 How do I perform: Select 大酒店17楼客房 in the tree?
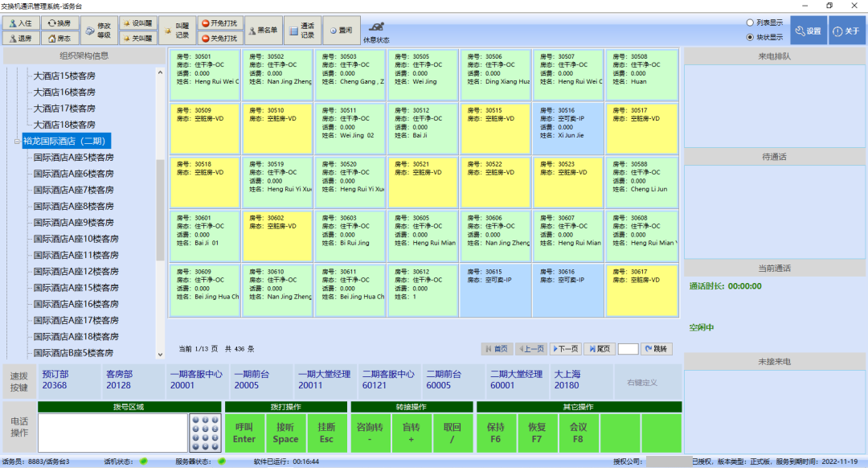(63, 109)
